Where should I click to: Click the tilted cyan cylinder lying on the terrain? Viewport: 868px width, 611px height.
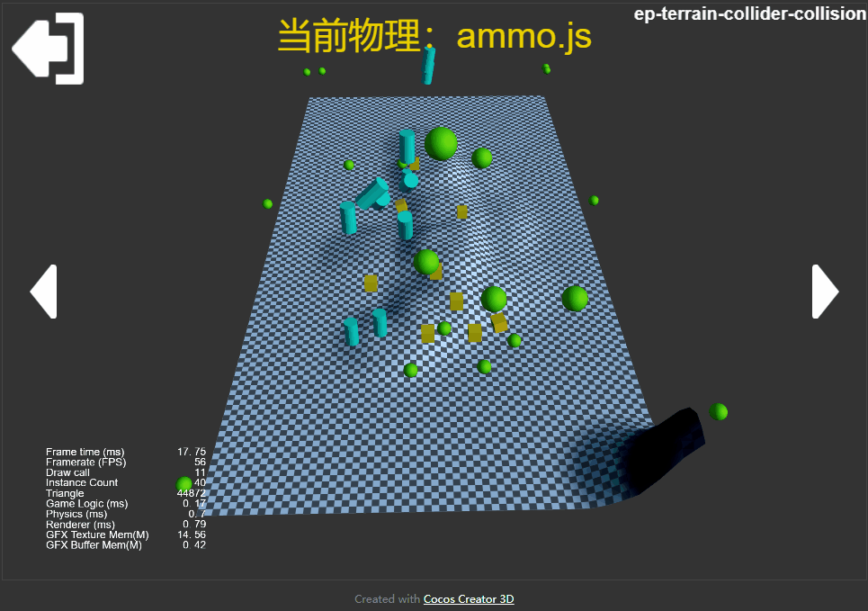click(372, 193)
